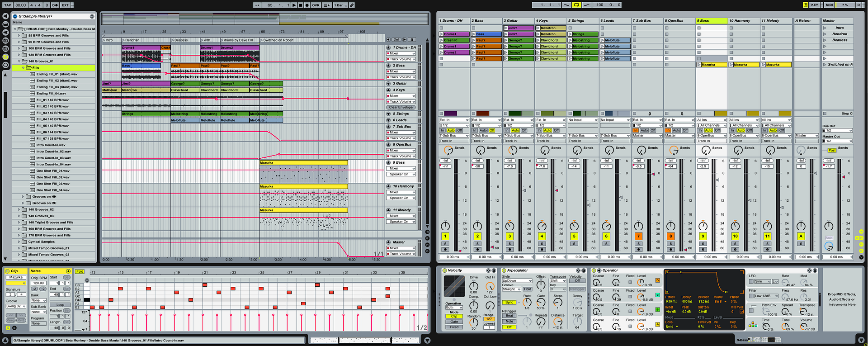Click the transport Play button
Image resolution: width=868 pixels, height=346 pixels.
point(294,5)
